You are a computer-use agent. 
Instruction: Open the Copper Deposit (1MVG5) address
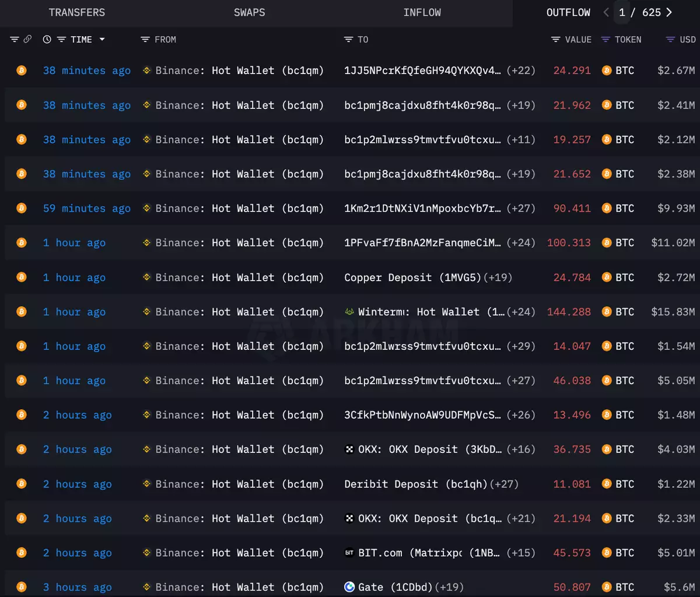tap(412, 278)
